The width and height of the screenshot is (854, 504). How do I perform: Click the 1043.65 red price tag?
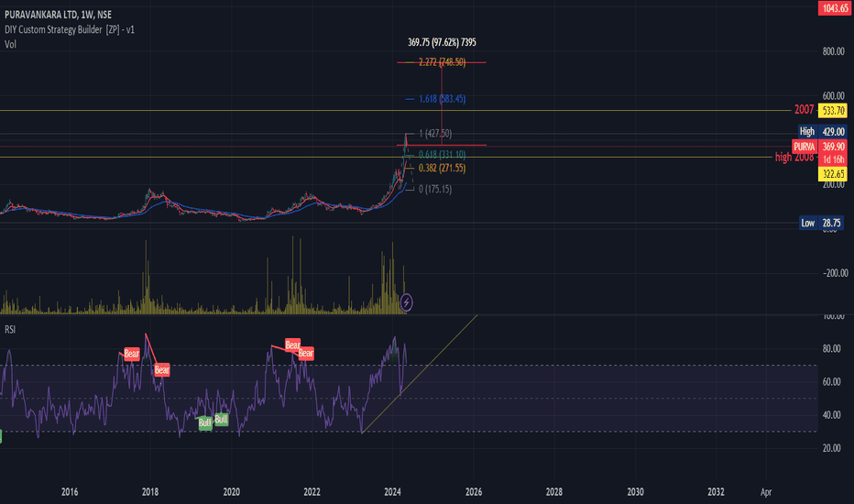[834, 7]
